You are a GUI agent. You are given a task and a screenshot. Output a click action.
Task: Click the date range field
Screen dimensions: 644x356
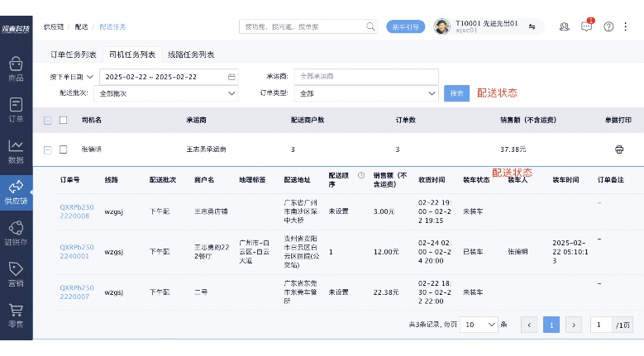point(169,77)
